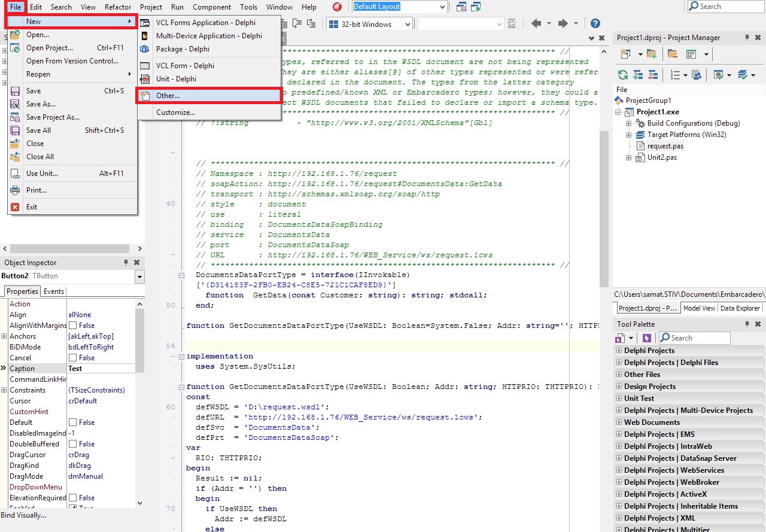This screenshot has height=532, width=766.
Task: Expand the Delphi Projects | WebServices category
Action: pyautogui.click(x=619, y=470)
